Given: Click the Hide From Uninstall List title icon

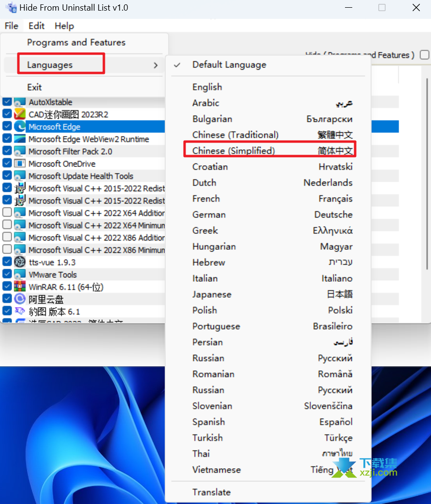Looking at the screenshot, I should 11,8.
